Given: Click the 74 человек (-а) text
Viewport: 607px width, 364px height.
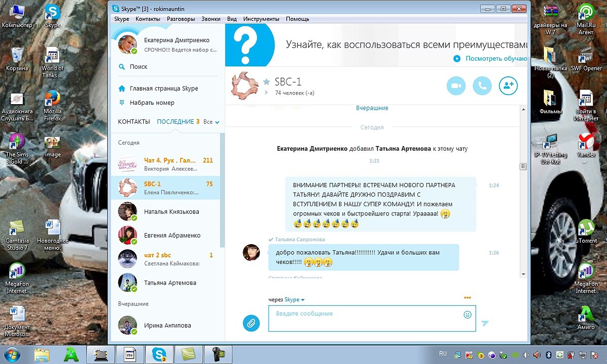Looking at the screenshot, I should click(294, 93).
